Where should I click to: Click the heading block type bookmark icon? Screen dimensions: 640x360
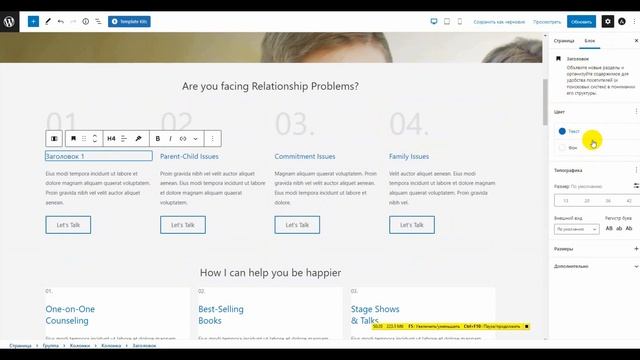(73, 138)
